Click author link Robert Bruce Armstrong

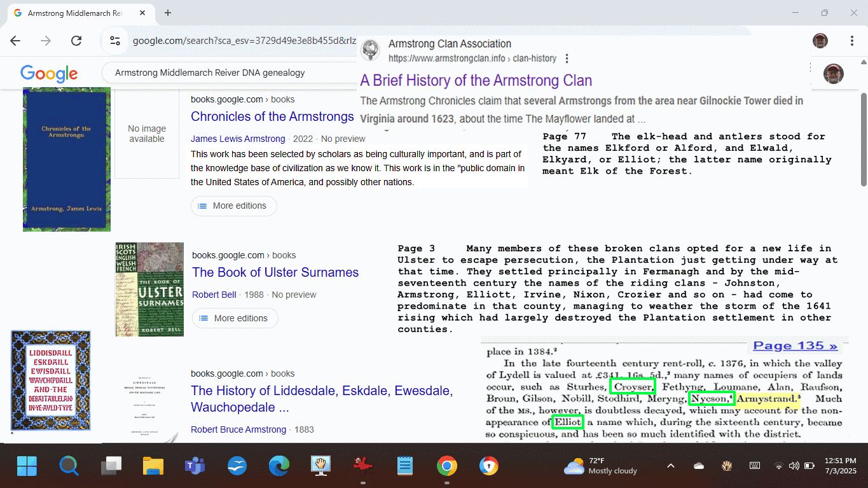(x=238, y=429)
